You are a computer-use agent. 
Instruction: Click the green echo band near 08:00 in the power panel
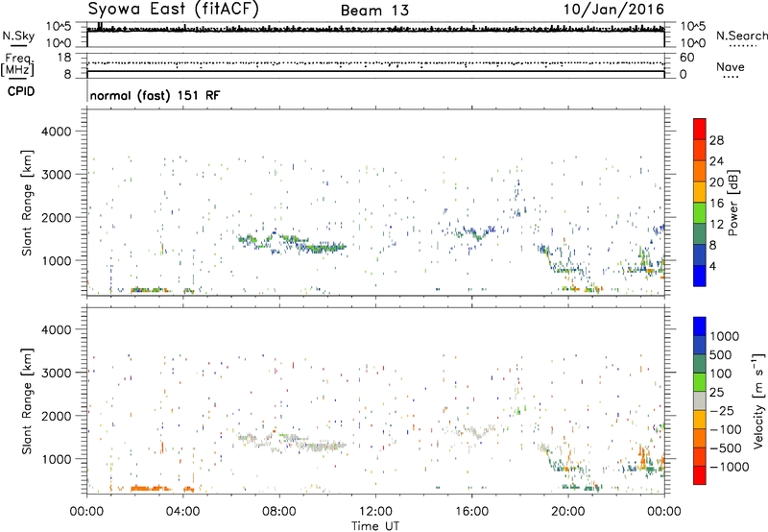pos(293,241)
